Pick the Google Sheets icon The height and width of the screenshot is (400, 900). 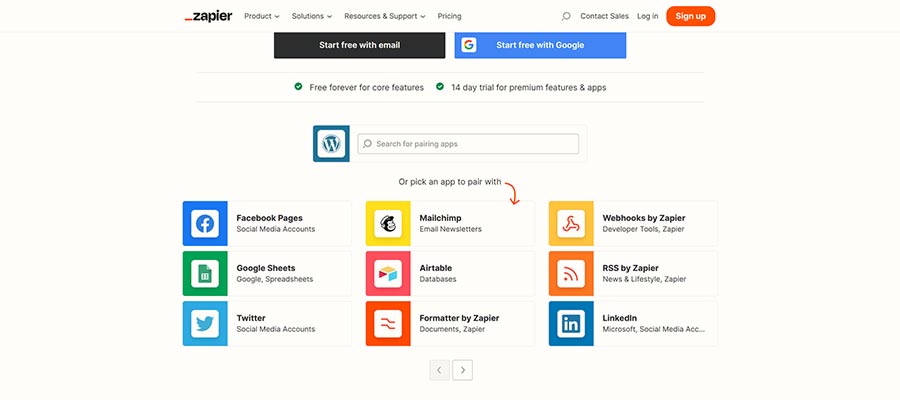(x=205, y=273)
